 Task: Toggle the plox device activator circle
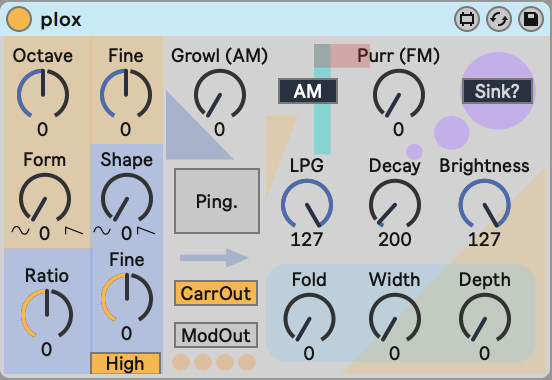pos(19,19)
